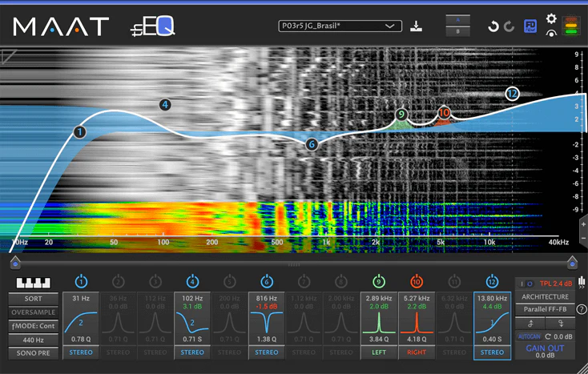Screen dimensions: 588x374
Task: Click the triangle in the spectrogram's corner
Action: (x=7, y=56)
